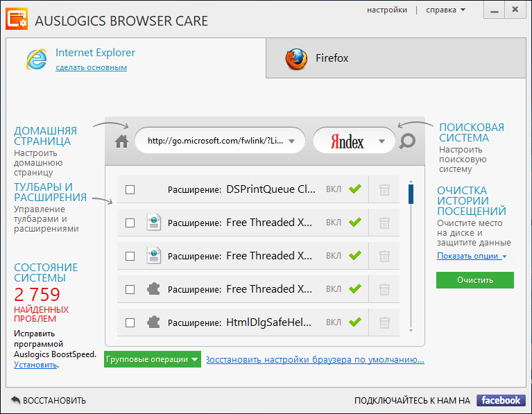Click document icon of second Free Threaded extension
Image resolution: width=532 pixels, height=414 pixels.
(154, 255)
